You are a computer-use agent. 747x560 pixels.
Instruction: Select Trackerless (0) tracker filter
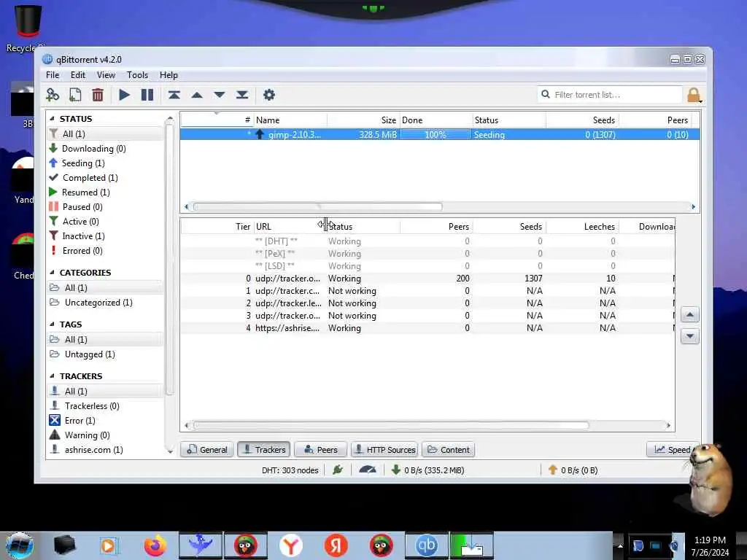coord(91,406)
